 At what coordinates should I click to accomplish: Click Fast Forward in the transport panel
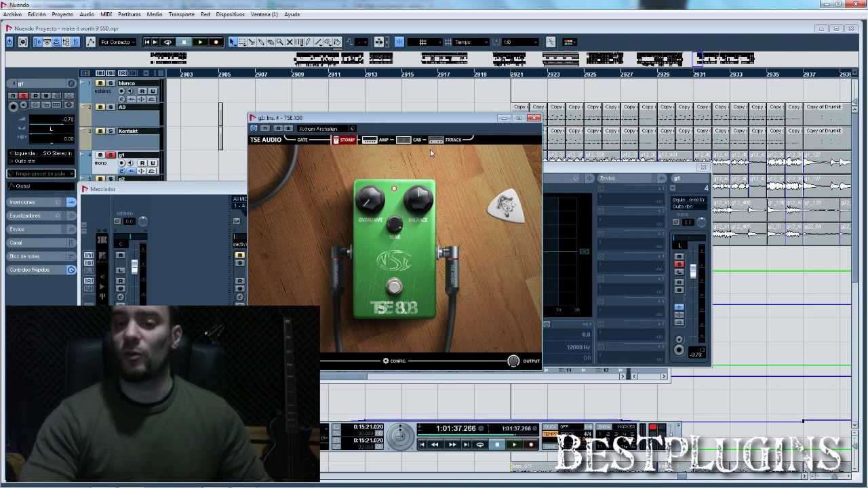tap(452, 445)
